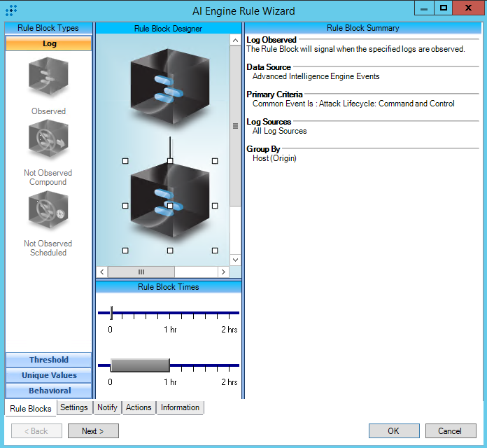Click the Next button
This screenshot has width=487, height=448.
pyautogui.click(x=93, y=431)
